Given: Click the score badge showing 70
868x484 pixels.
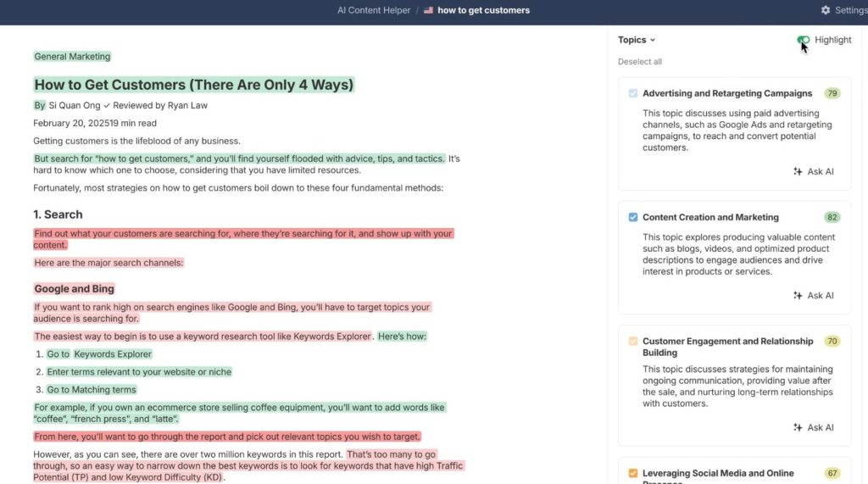Looking at the screenshot, I should [832, 342].
